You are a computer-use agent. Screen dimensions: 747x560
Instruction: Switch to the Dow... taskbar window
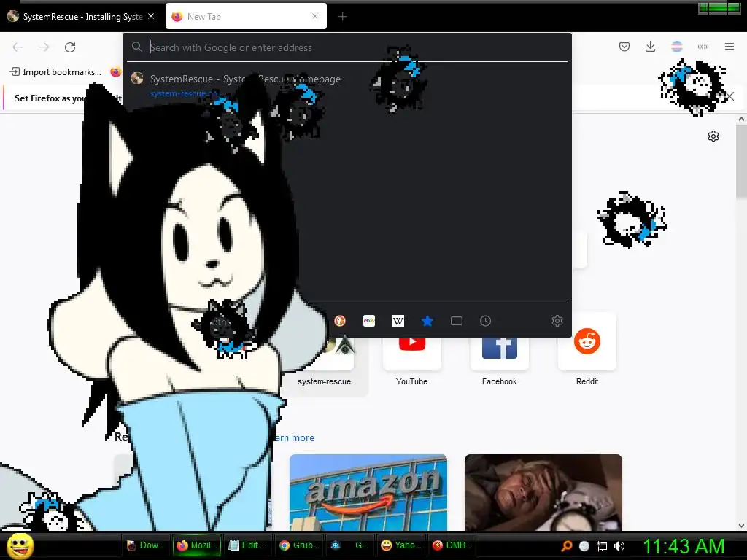point(145,545)
